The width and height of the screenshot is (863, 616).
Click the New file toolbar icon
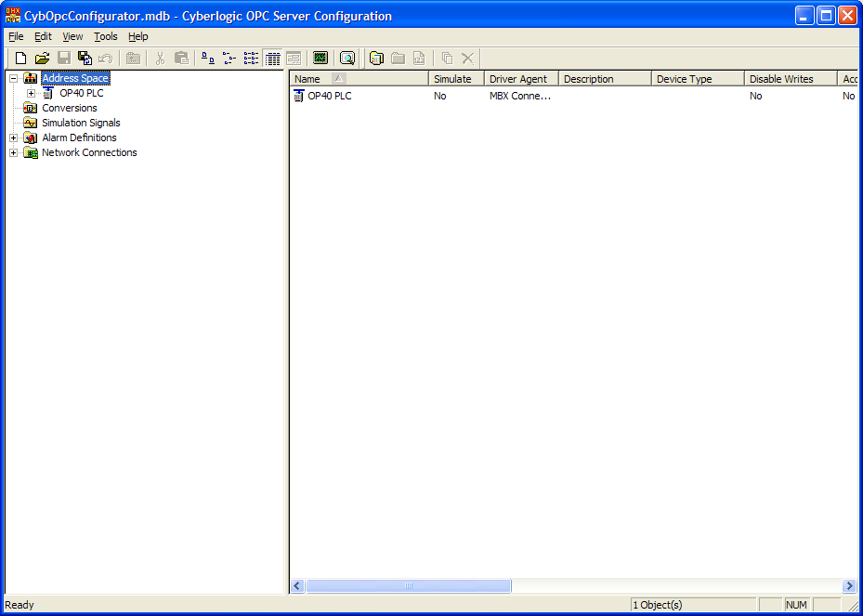coord(20,59)
